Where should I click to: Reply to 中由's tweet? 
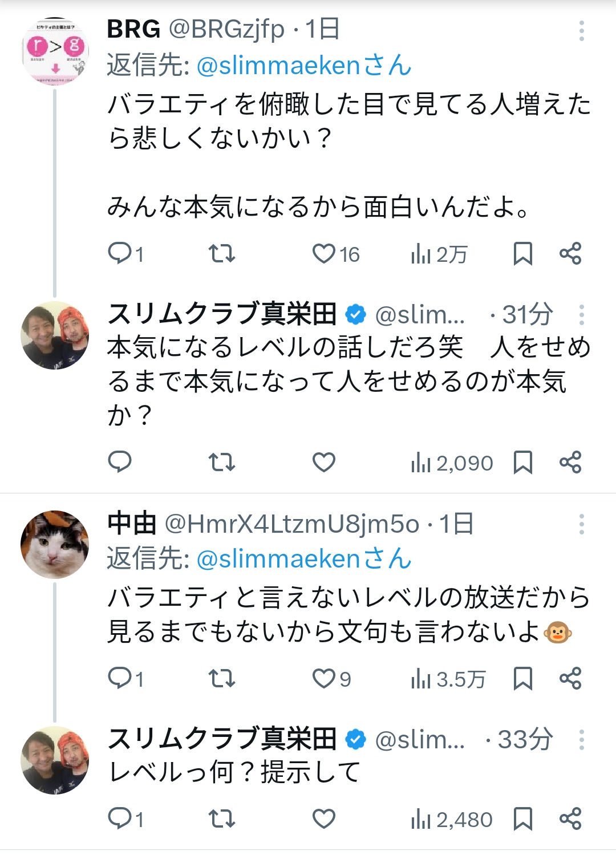[120, 678]
